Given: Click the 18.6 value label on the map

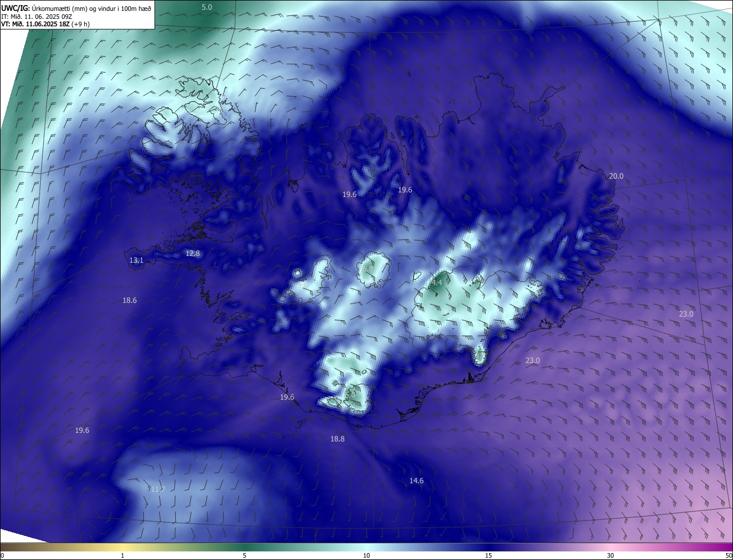Looking at the screenshot, I should point(129,301).
